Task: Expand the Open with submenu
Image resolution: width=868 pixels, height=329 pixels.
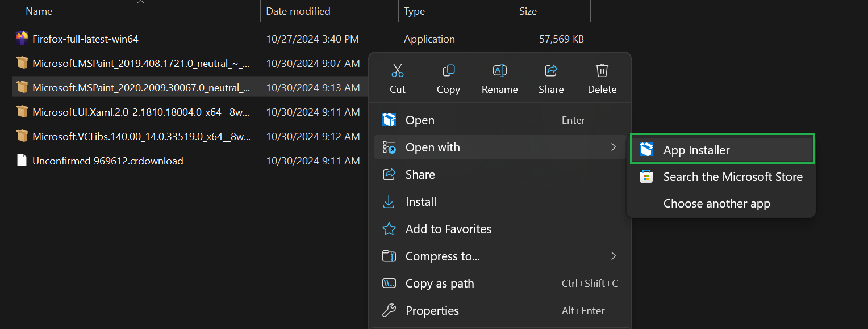Action: click(500, 147)
